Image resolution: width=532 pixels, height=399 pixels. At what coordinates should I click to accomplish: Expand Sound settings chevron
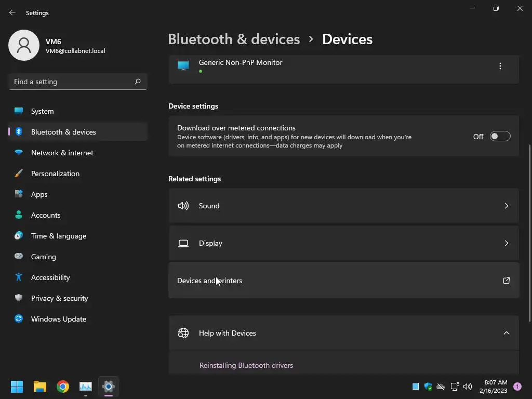(x=506, y=206)
